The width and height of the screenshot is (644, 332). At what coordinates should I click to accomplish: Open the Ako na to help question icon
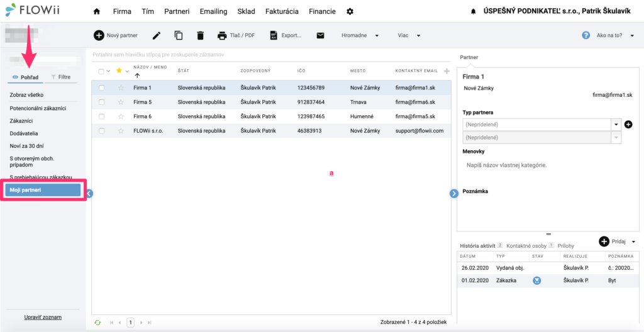click(x=586, y=35)
